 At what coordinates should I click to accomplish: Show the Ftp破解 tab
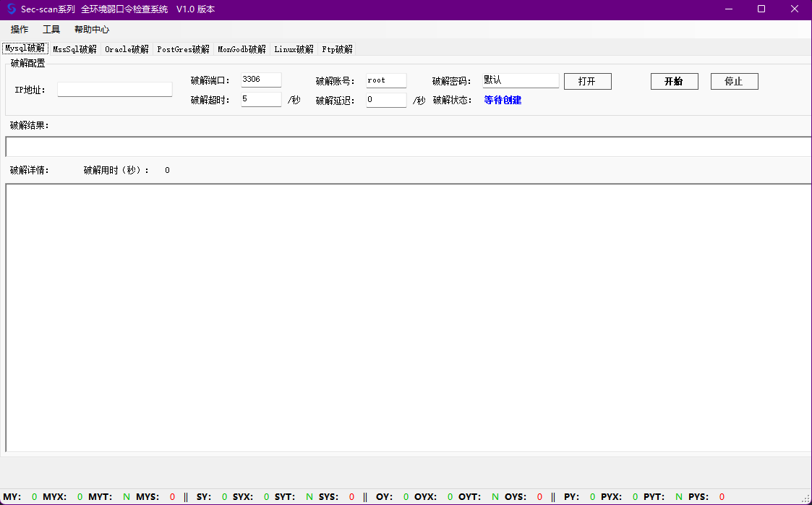coord(337,49)
